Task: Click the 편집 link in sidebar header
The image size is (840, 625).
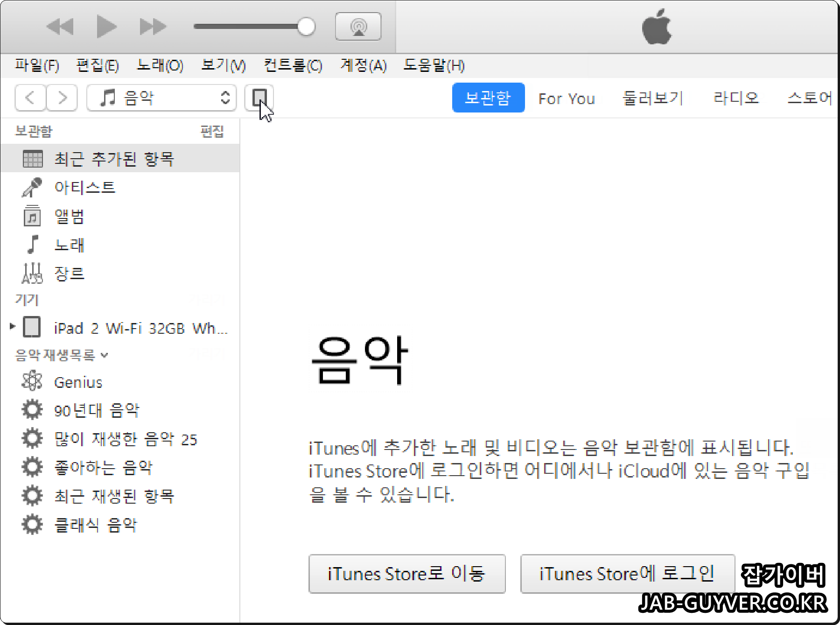Action: point(213,132)
